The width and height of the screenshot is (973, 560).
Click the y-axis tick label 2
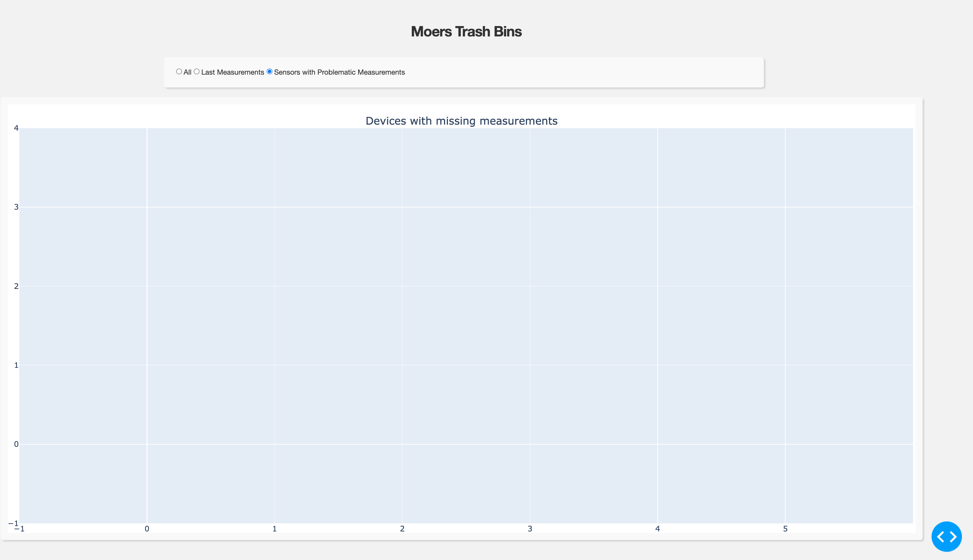(16, 286)
